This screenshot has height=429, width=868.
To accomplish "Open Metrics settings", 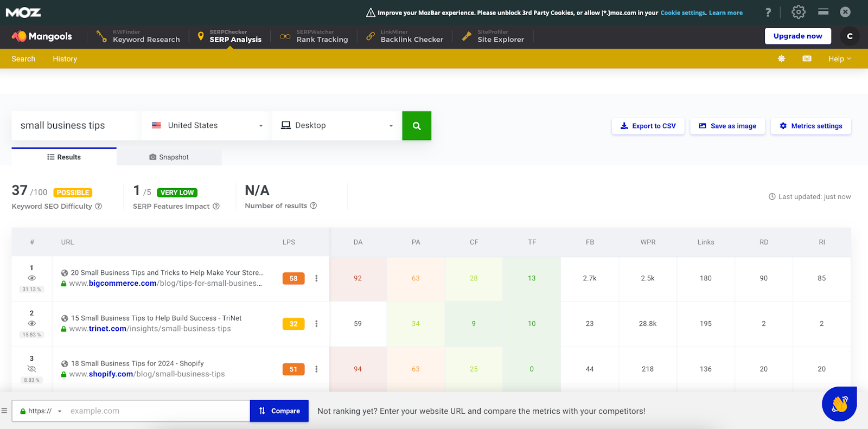I will pyautogui.click(x=811, y=126).
